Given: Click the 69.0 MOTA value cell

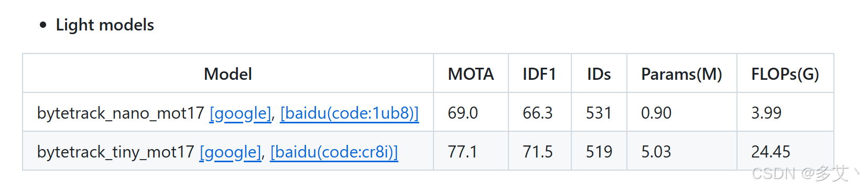Looking at the screenshot, I should click(x=463, y=113).
